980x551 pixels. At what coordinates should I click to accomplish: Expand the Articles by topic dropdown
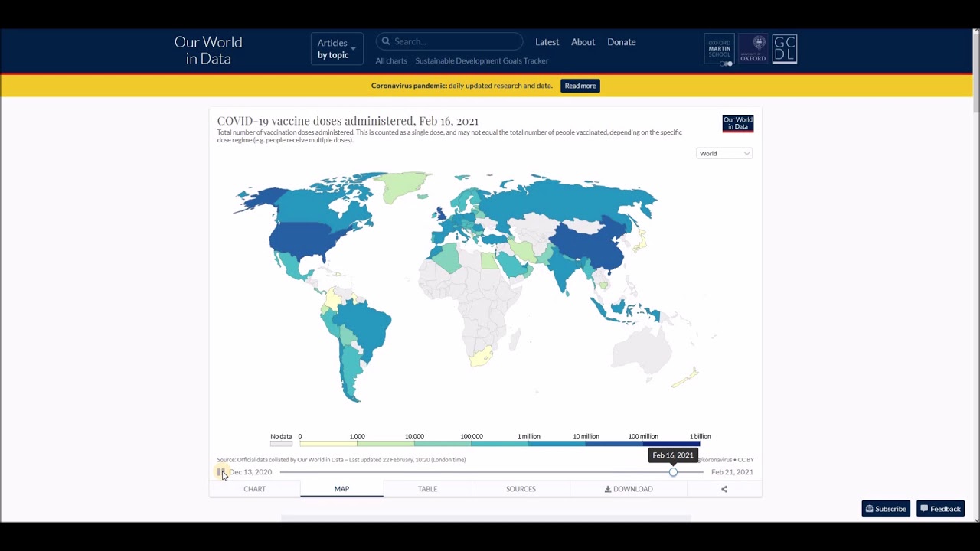point(336,49)
